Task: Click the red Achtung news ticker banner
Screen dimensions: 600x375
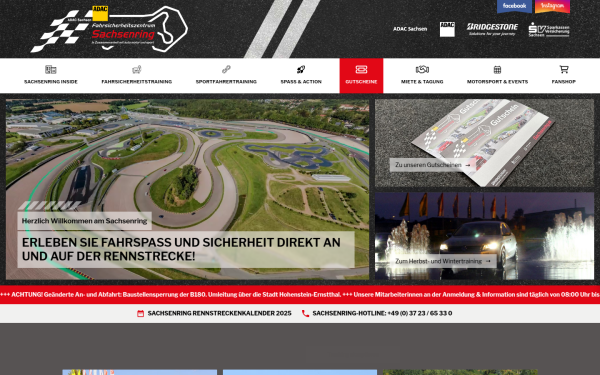Action: (300, 295)
